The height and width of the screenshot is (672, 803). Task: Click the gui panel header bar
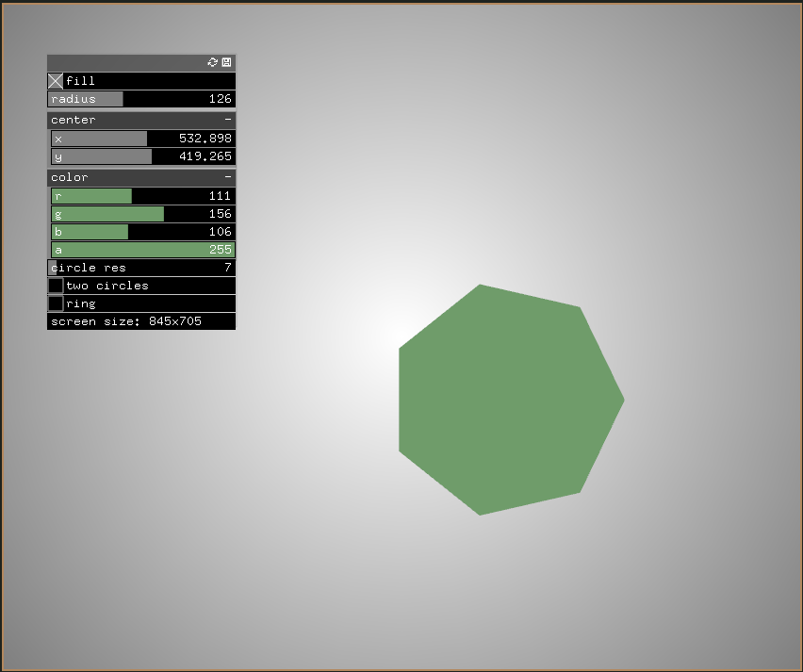[x=141, y=62]
